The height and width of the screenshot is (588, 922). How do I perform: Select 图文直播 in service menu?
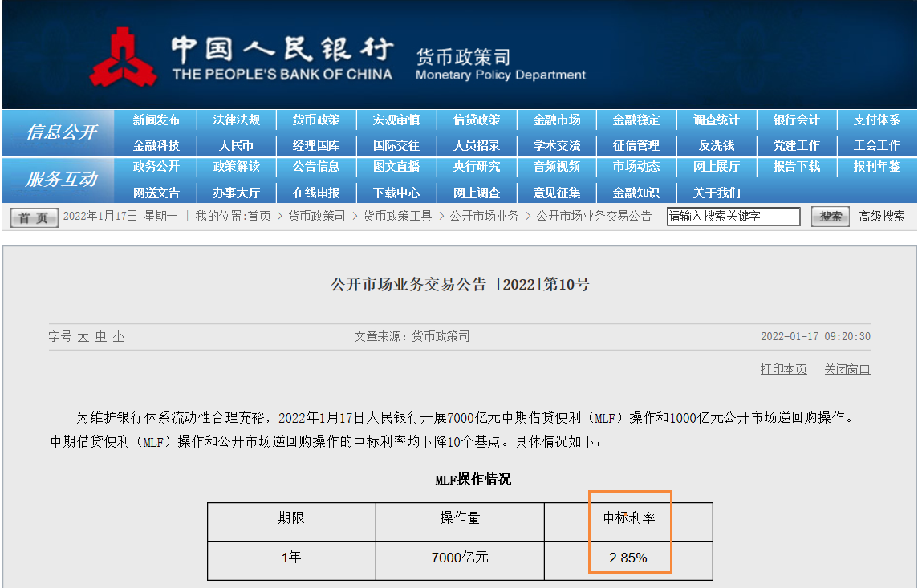click(396, 166)
